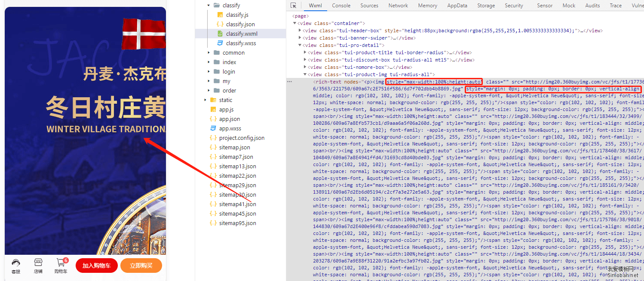Click the app.js file icon
This screenshot has width=644, height=281.
(x=213, y=110)
